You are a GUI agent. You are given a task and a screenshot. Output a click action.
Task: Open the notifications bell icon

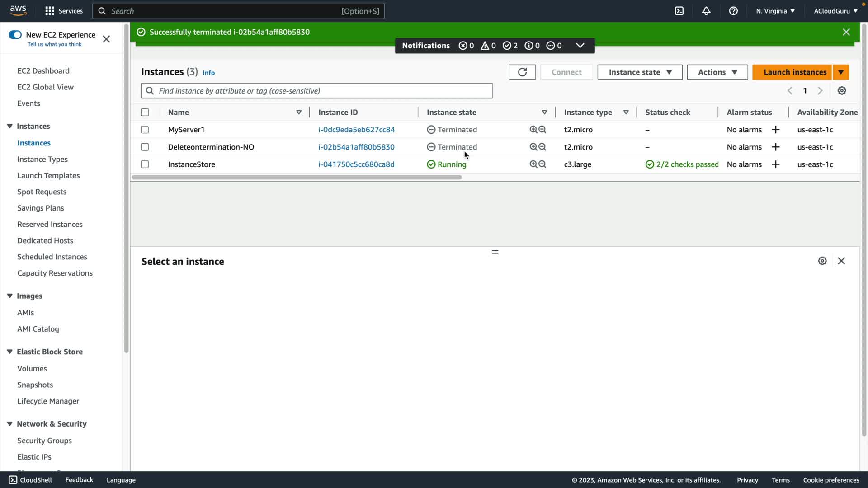(x=706, y=11)
